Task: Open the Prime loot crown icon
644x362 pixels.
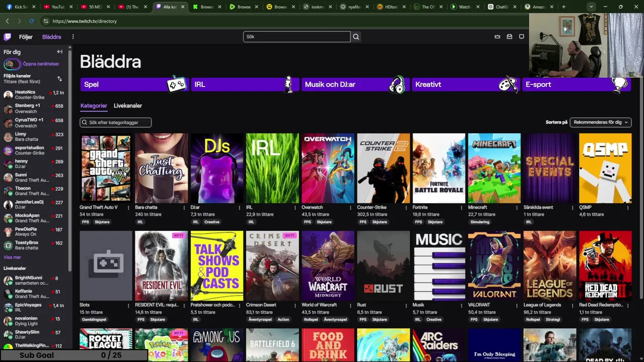Action: coord(497,37)
